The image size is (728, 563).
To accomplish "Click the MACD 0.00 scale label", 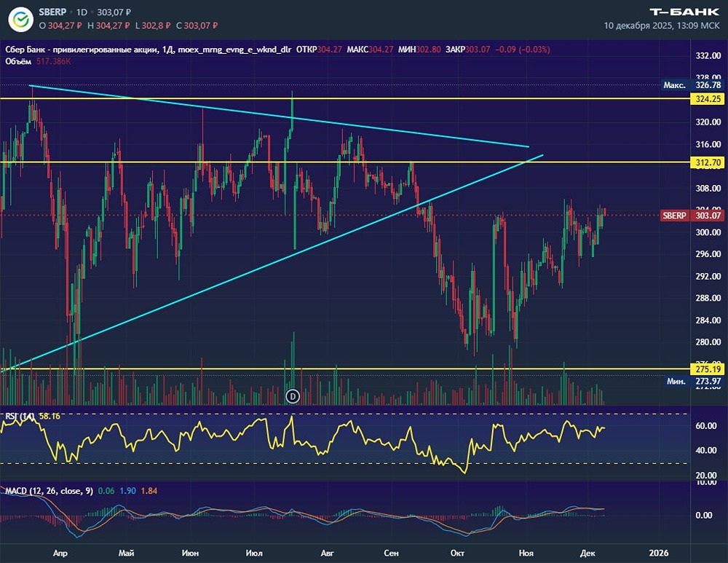I will point(704,515).
